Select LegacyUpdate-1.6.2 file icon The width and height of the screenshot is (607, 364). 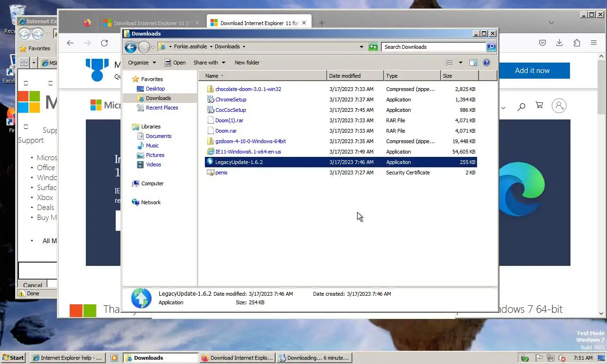[x=211, y=162]
